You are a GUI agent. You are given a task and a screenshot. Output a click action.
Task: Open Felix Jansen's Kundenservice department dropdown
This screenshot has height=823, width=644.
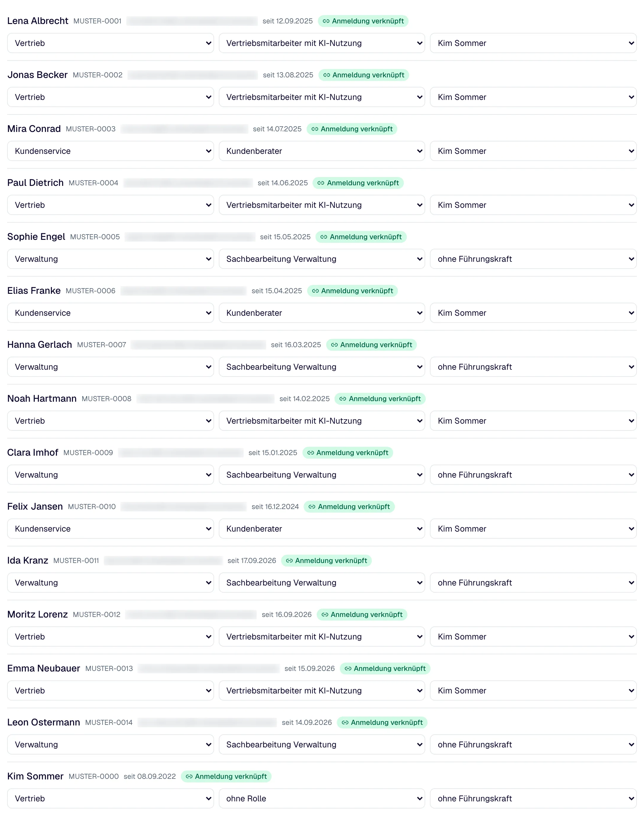[x=111, y=529]
